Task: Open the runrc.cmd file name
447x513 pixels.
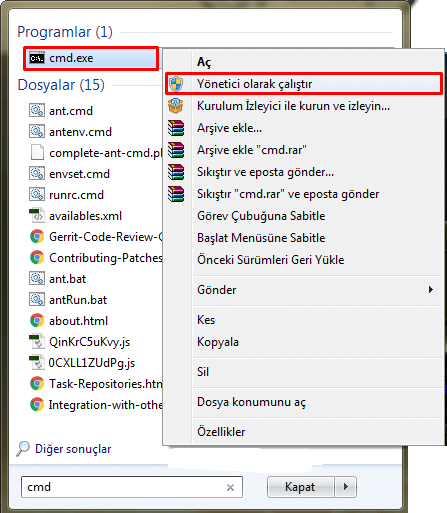Action: click(x=76, y=195)
